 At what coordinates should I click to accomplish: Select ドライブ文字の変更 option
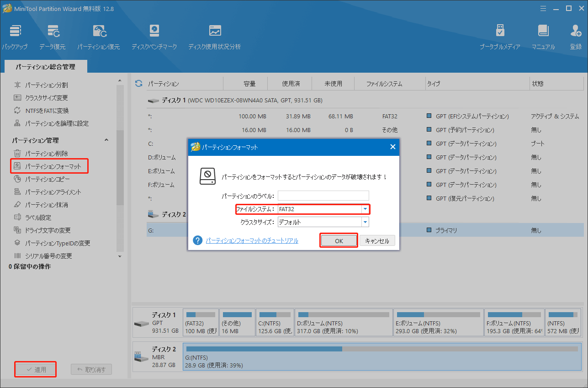(42, 230)
